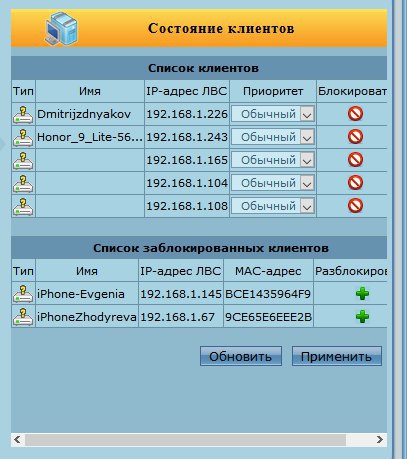Select client name Honor_9_Lite-56...
The image size is (407, 459).
(90, 137)
